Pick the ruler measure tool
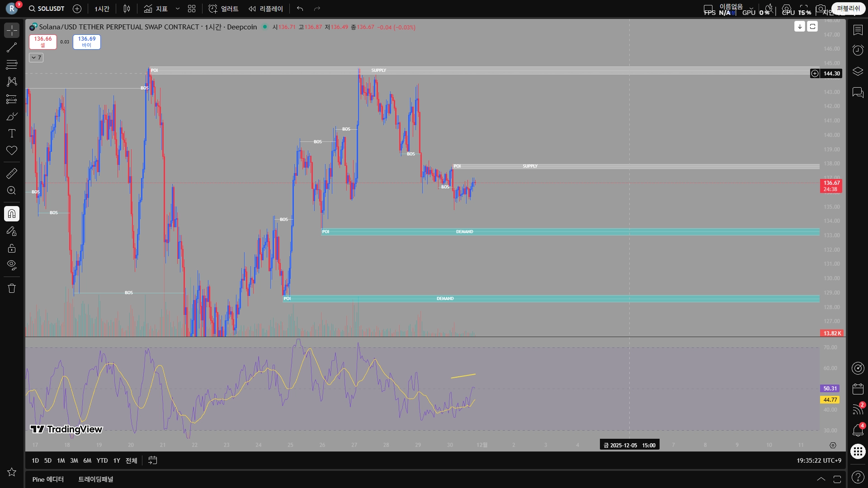Viewport: 868px width, 488px height. [12, 173]
